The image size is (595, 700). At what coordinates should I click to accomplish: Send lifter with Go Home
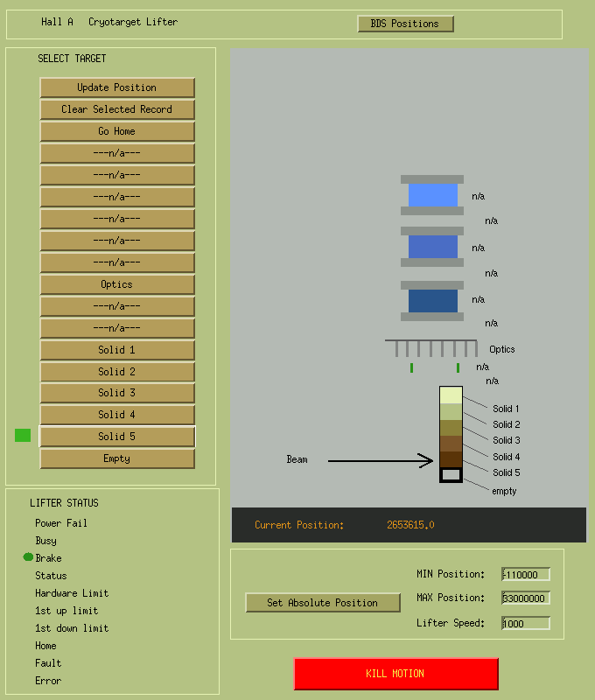tap(117, 131)
